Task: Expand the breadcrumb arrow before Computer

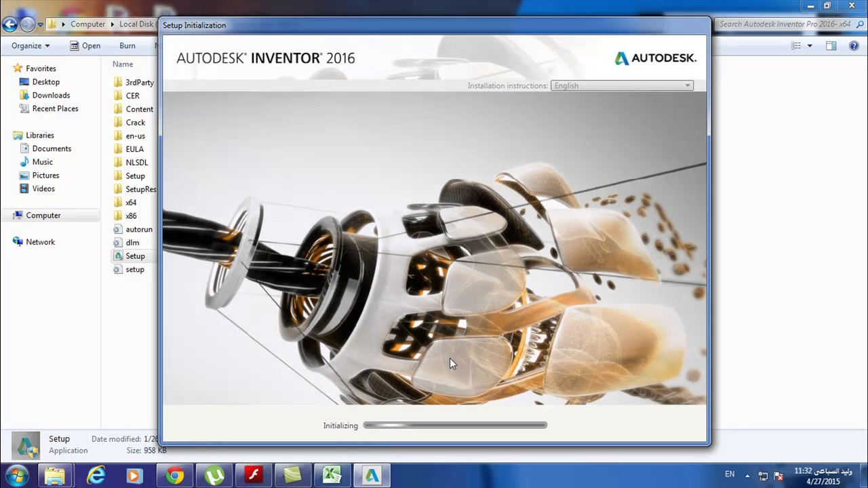Action: tap(64, 24)
